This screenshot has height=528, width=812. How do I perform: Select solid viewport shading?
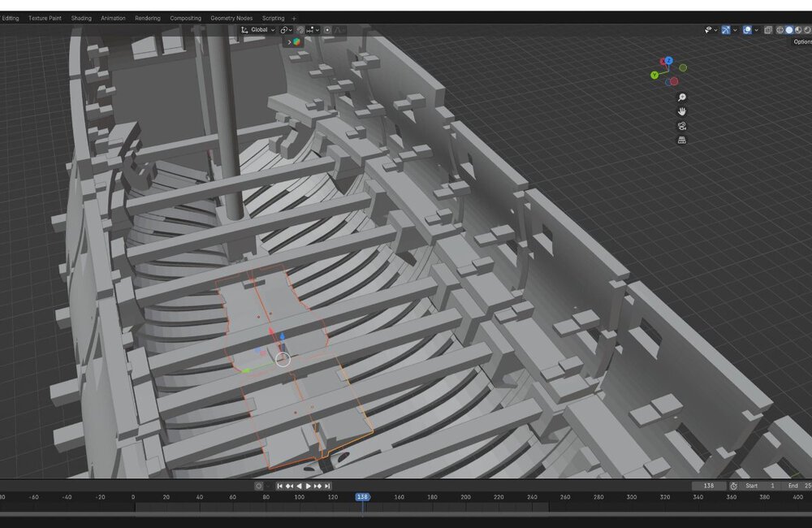[789, 30]
